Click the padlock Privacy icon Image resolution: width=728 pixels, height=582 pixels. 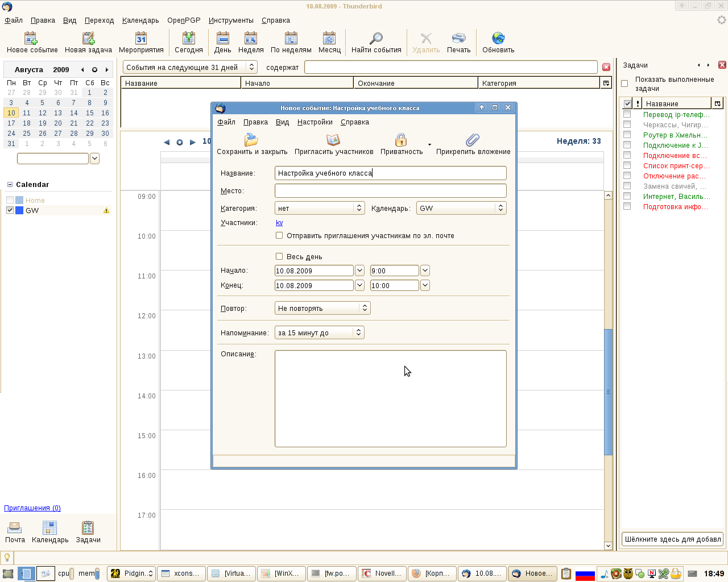(x=401, y=140)
